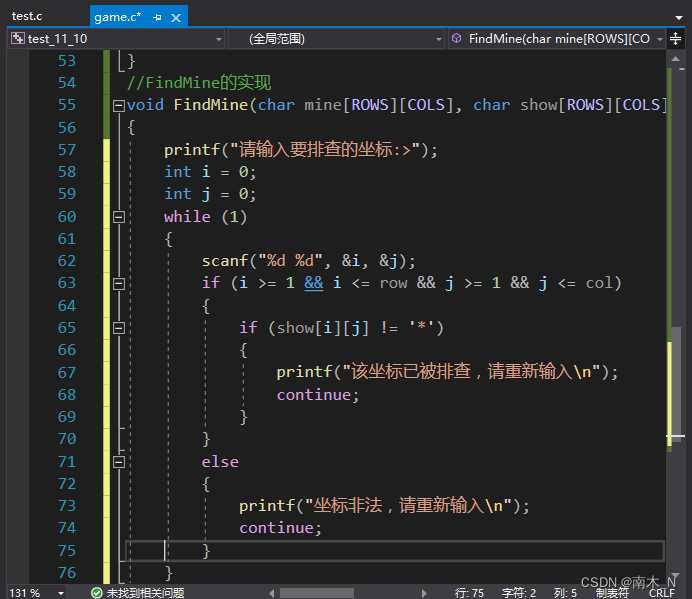The width and height of the screenshot is (692, 599).
Task: Click the 未找到相关问题 status indicator
Action: (138, 593)
